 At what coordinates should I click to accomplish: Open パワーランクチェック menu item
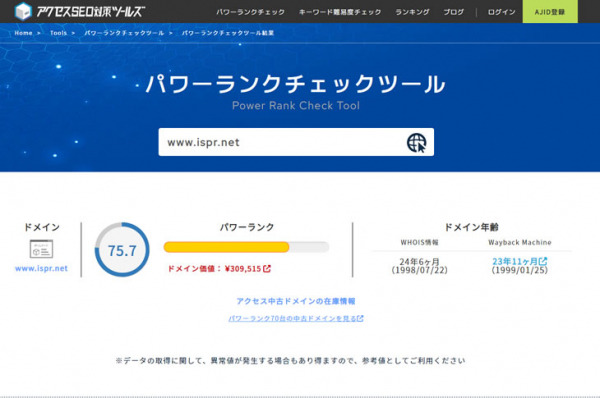click(250, 12)
